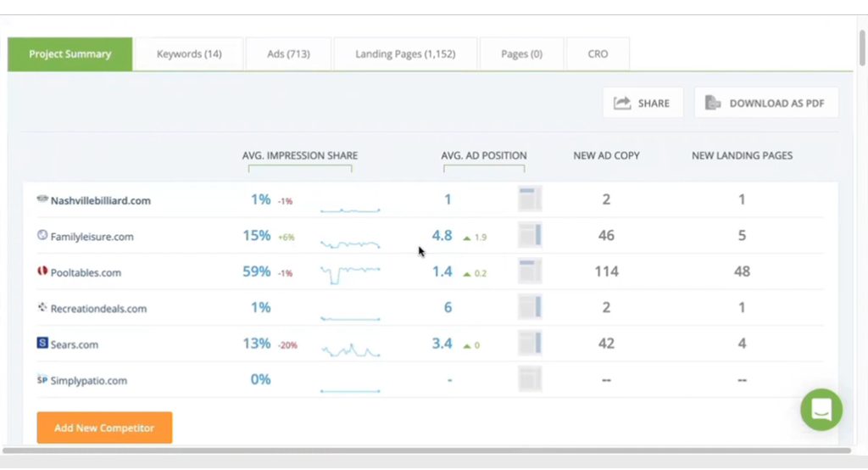Open ad position layout icon for Recreationdeals.com
868x470 pixels.
point(530,307)
